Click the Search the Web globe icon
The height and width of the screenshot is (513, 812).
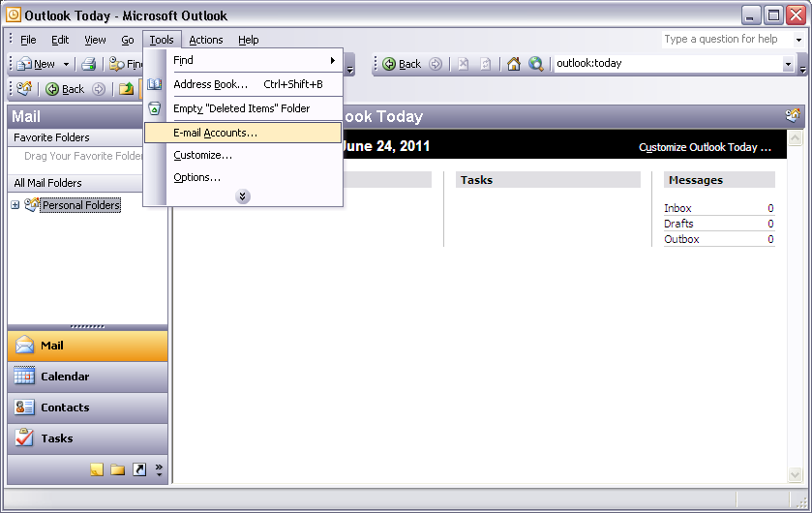536,64
